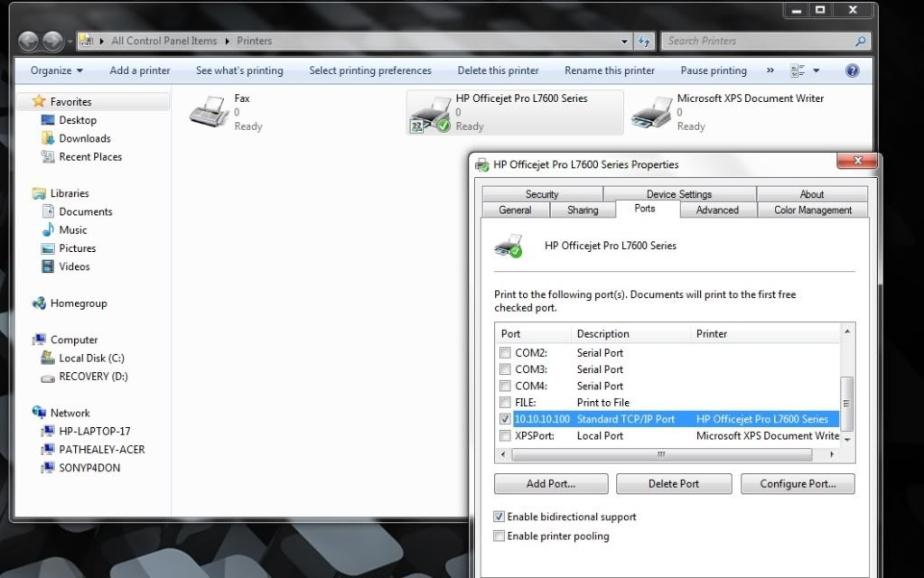Click See what's printing
Image resolution: width=924 pixels, height=578 pixels.
pos(239,70)
